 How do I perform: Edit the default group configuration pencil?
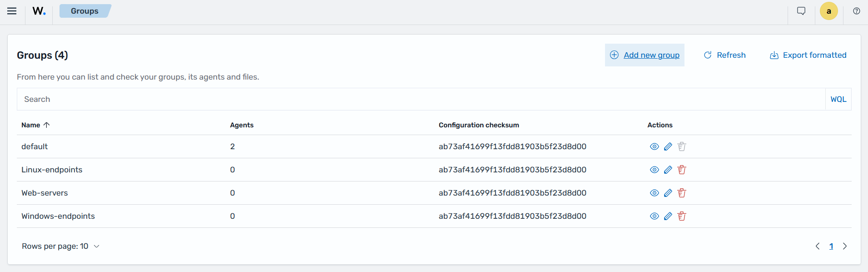click(x=668, y=146)
